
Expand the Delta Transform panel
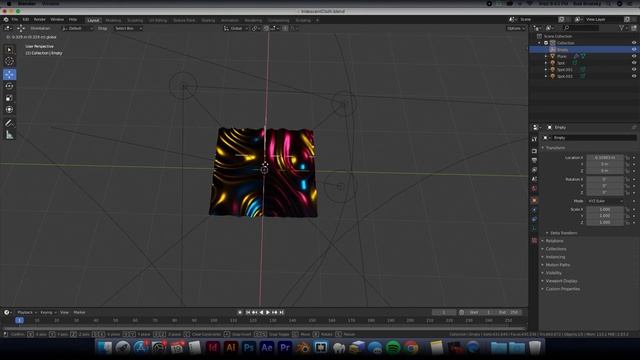pyautogui.click(x=563, y=233)
